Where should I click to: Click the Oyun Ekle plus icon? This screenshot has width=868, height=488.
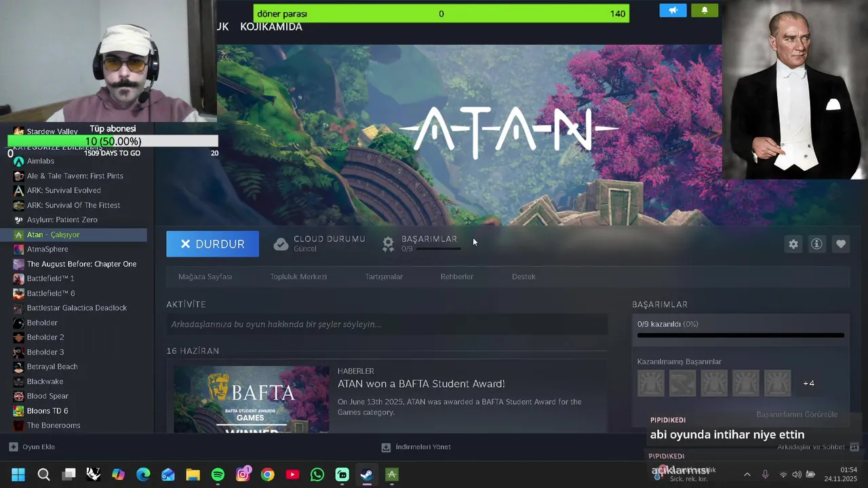point(13,447)
